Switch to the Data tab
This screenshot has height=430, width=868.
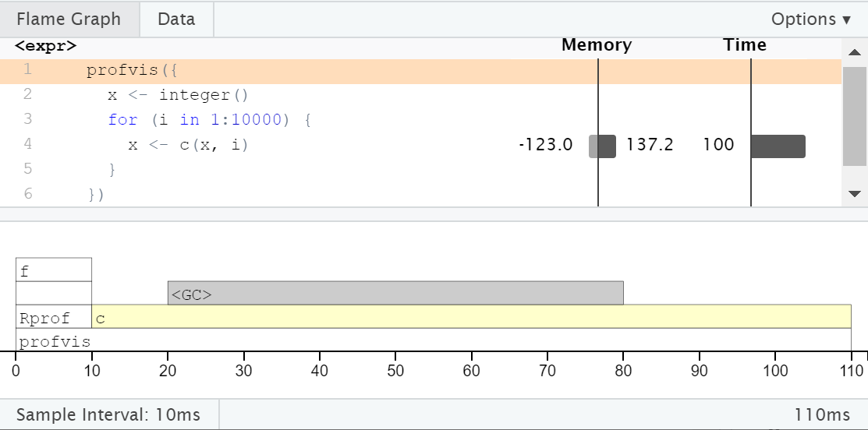[176, 19]
